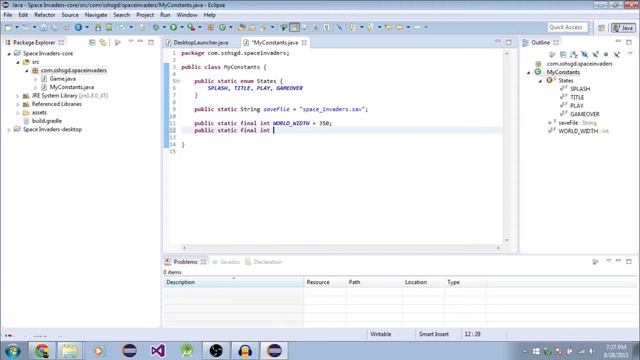640x360 pixels.
Task: Open the Source menu
Action: click(x=70, y=15)
